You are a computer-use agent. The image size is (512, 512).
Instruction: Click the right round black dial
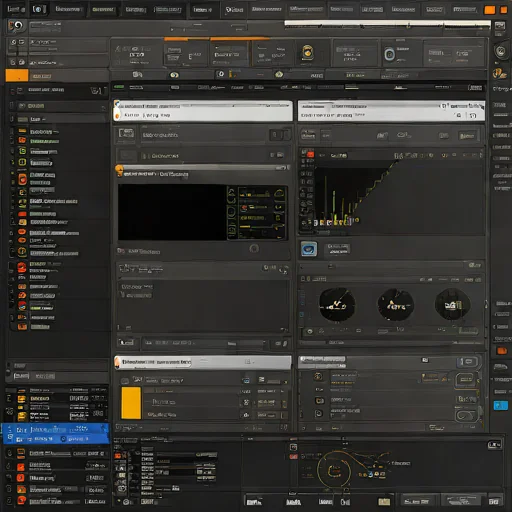pos(453,304)
